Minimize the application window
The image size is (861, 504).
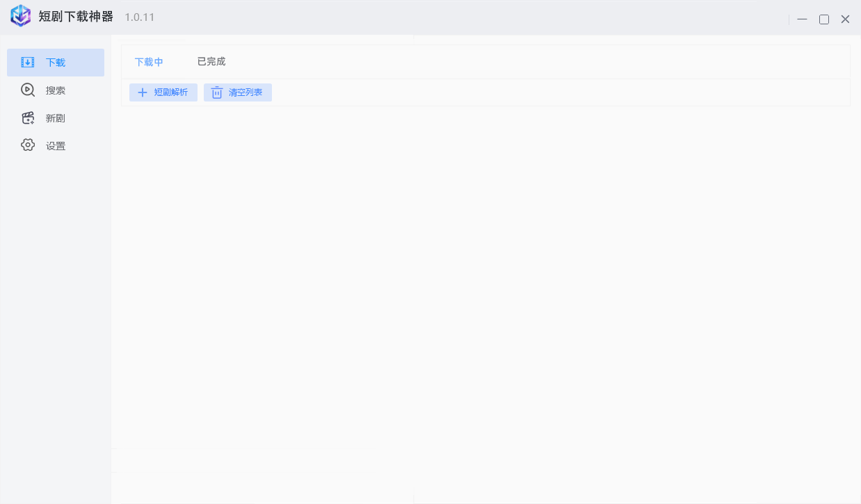tap(803, 19)
